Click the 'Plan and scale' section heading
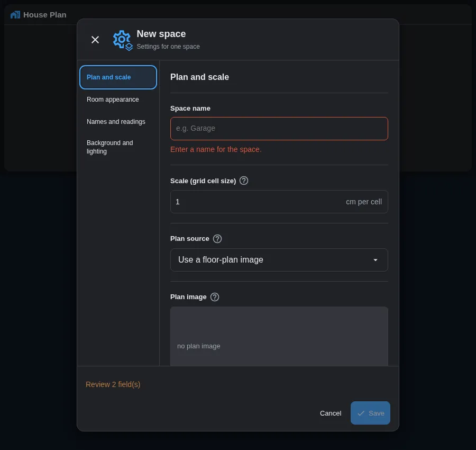 pyautogui.click(x=199, y=77)
